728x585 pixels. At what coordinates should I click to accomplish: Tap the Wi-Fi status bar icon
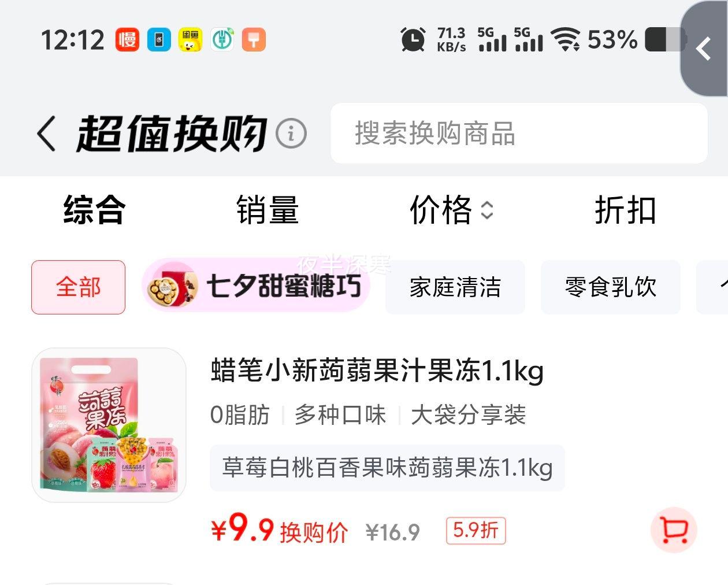tap(566, 39)
